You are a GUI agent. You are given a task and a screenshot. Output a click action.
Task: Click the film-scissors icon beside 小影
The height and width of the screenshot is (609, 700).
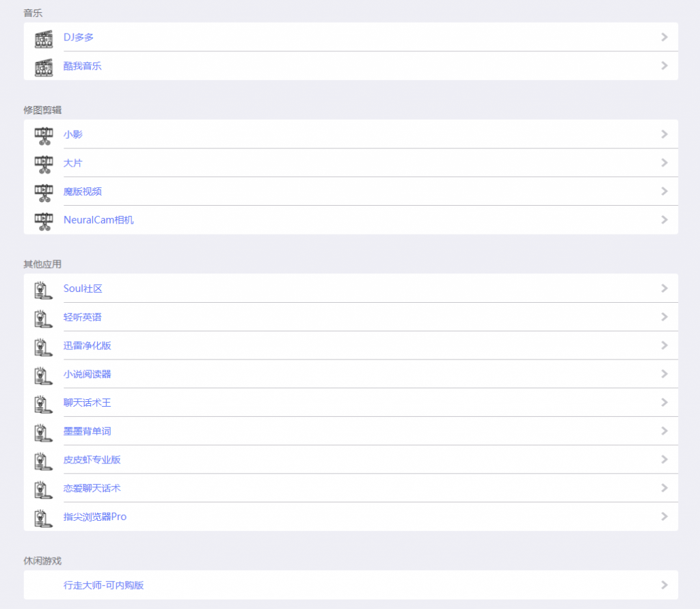pos(44,136)
